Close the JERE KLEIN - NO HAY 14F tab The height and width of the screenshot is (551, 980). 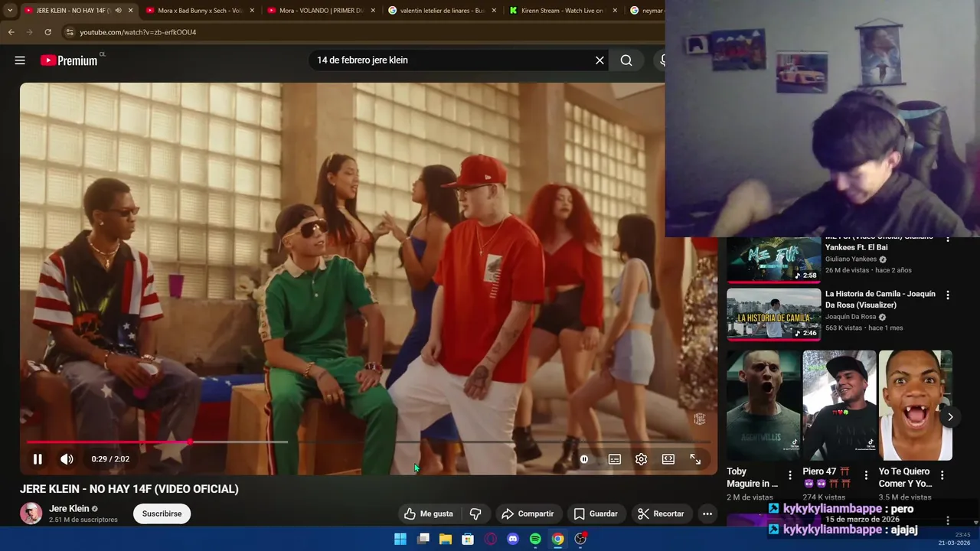click(x=130, y=11)
